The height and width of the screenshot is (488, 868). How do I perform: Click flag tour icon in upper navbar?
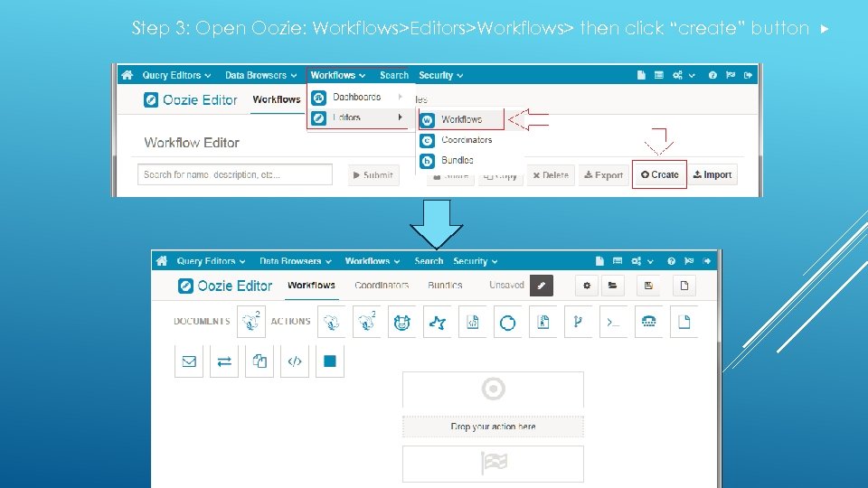(x=731, y=75)
